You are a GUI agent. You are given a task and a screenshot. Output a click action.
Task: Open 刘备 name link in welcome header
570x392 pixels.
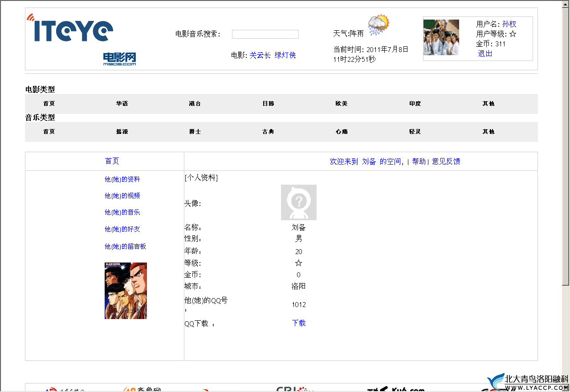tap(369, 162)
